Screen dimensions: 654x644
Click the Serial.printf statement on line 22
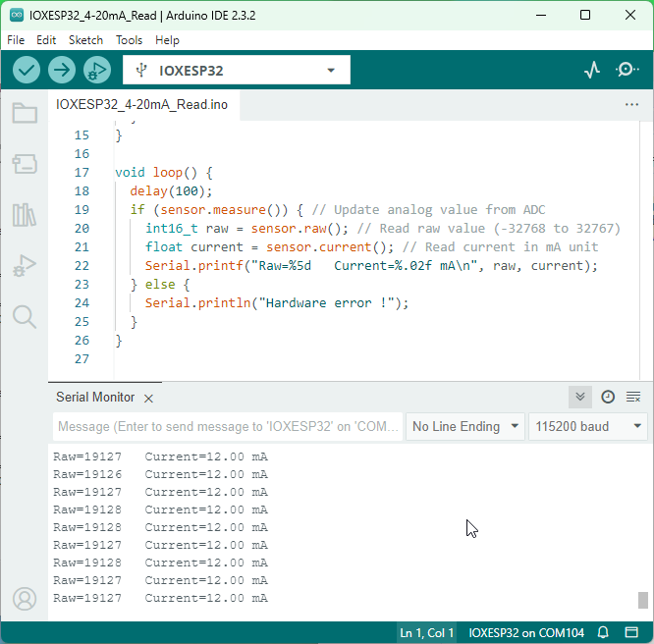tap(371, 266)
